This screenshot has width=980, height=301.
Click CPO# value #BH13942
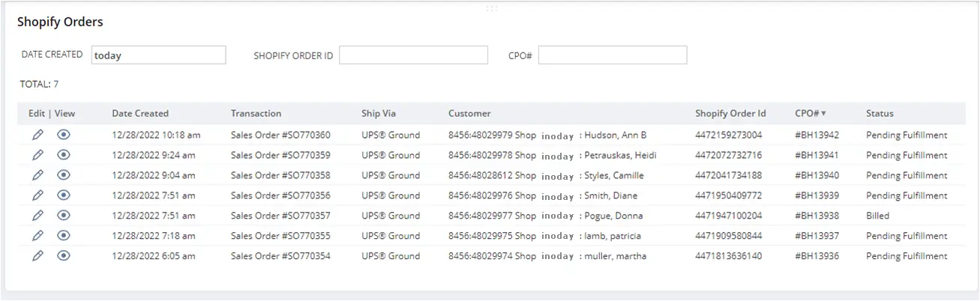[x=817, y=136]
